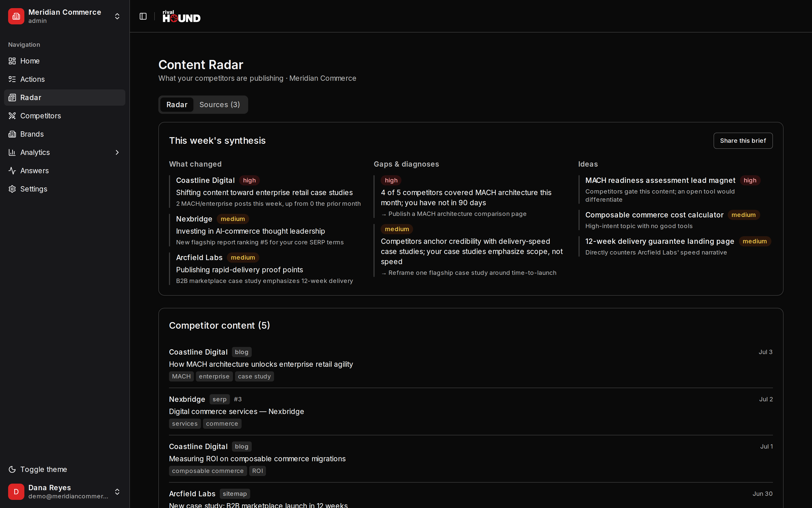Click 'Shifting content toward enterprise retail case studies'
The width and height of the screenshot is (812, 508).
264,193
